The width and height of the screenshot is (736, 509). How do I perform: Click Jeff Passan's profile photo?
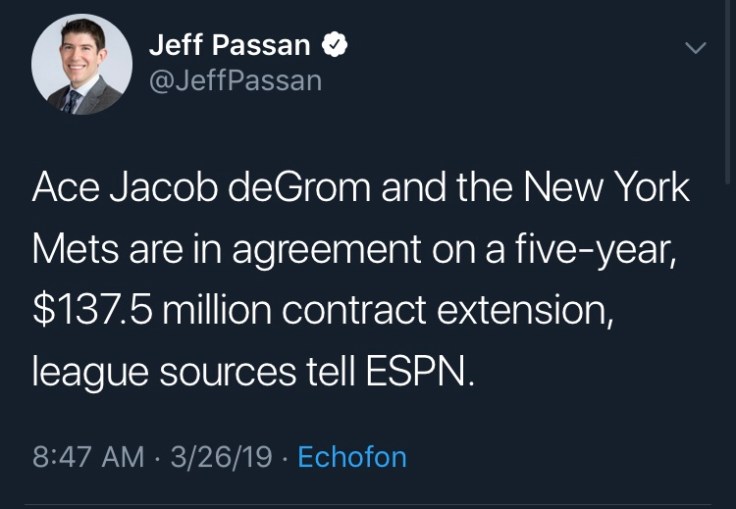click(x=82, y=64)
